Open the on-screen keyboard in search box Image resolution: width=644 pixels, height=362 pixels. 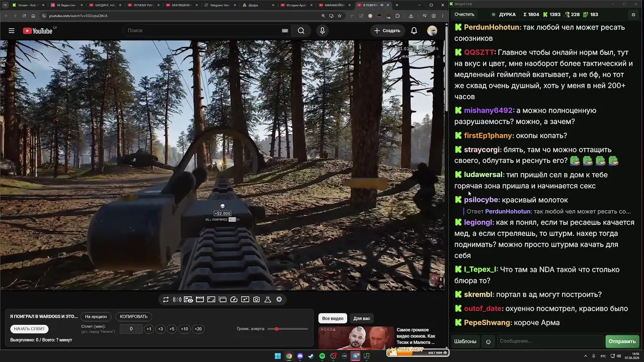285,31
